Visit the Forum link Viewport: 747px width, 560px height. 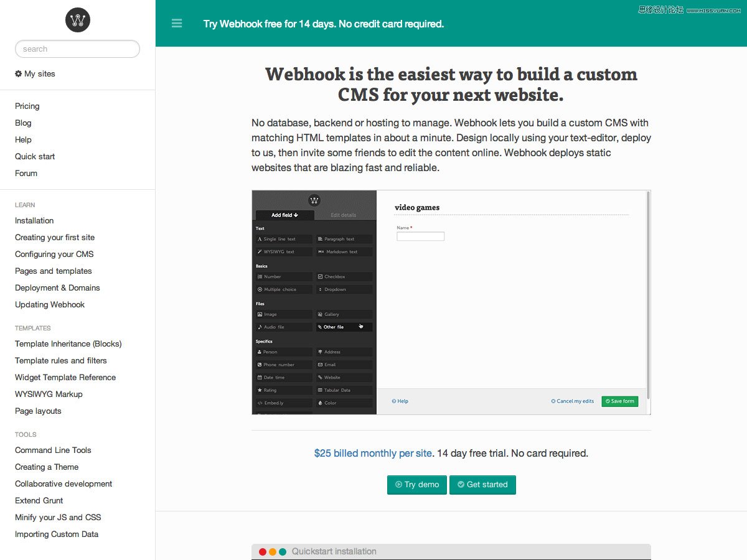(x=26, y=174)
